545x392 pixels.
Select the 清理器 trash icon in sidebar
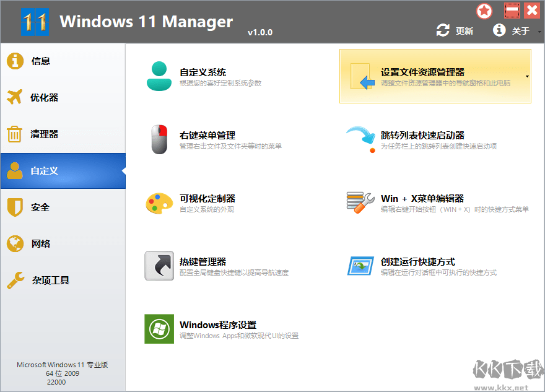point(14,134)
